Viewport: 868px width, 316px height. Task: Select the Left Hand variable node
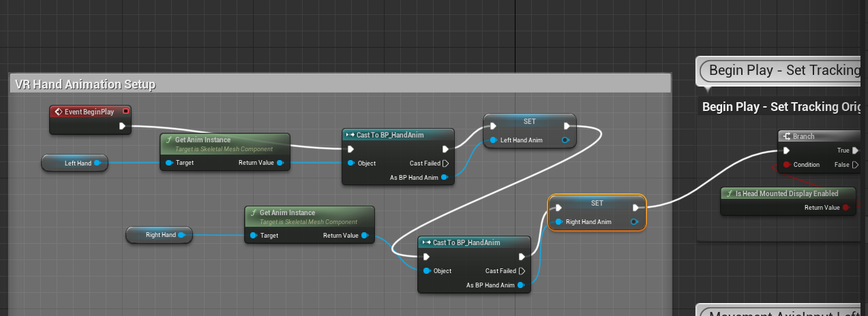[x=74, y=163]
